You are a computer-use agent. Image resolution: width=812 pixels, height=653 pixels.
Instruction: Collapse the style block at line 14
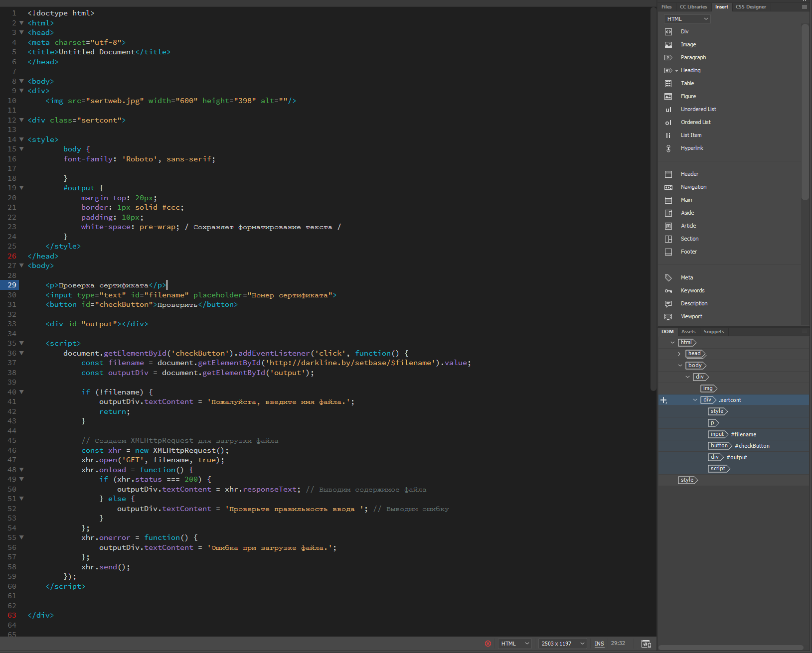point(21,139)
